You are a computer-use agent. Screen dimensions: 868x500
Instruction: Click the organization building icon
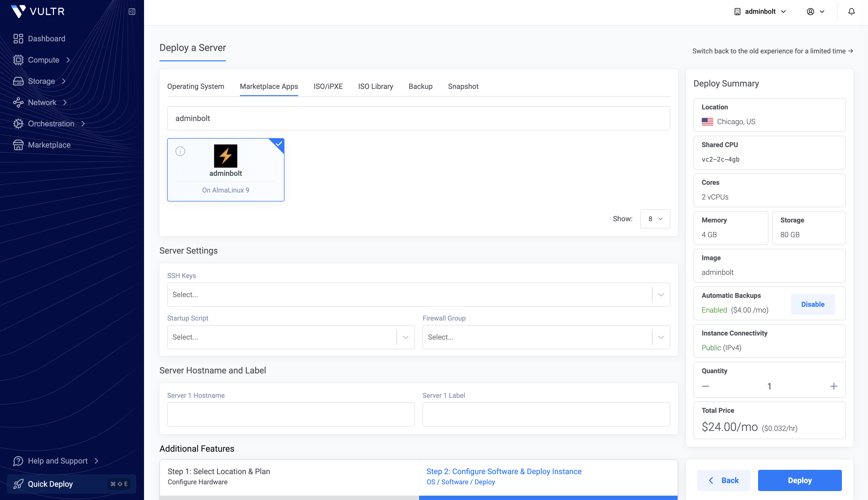[737, 12]
